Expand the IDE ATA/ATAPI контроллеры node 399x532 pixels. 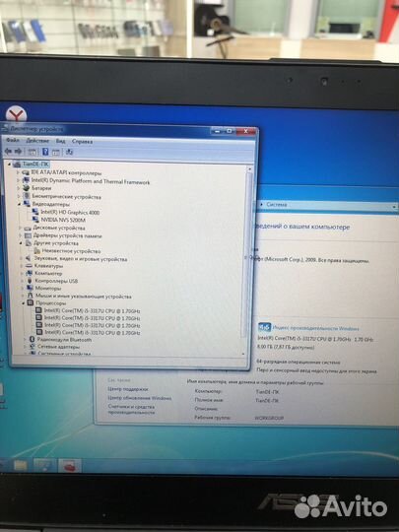pyautogui.click(x=18, y=172)
